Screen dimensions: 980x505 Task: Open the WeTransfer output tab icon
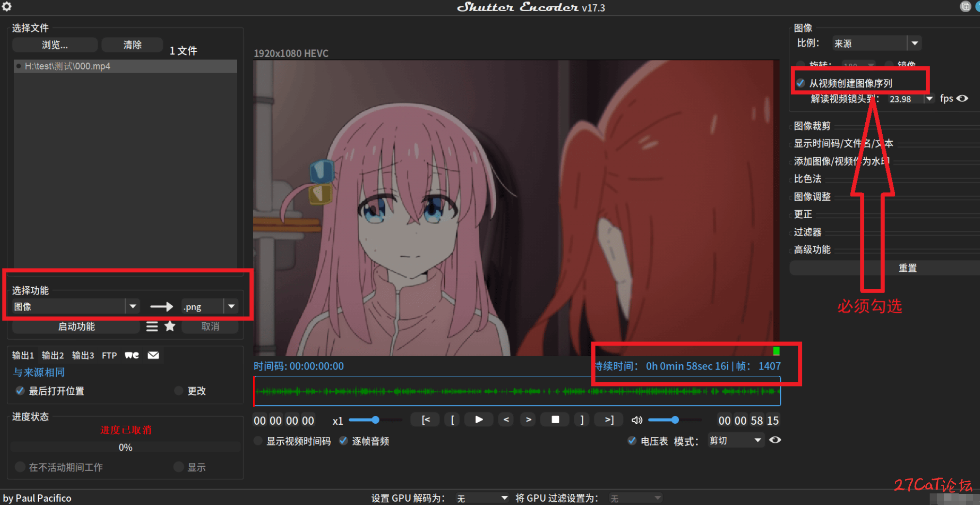click(x=132, y=355)
